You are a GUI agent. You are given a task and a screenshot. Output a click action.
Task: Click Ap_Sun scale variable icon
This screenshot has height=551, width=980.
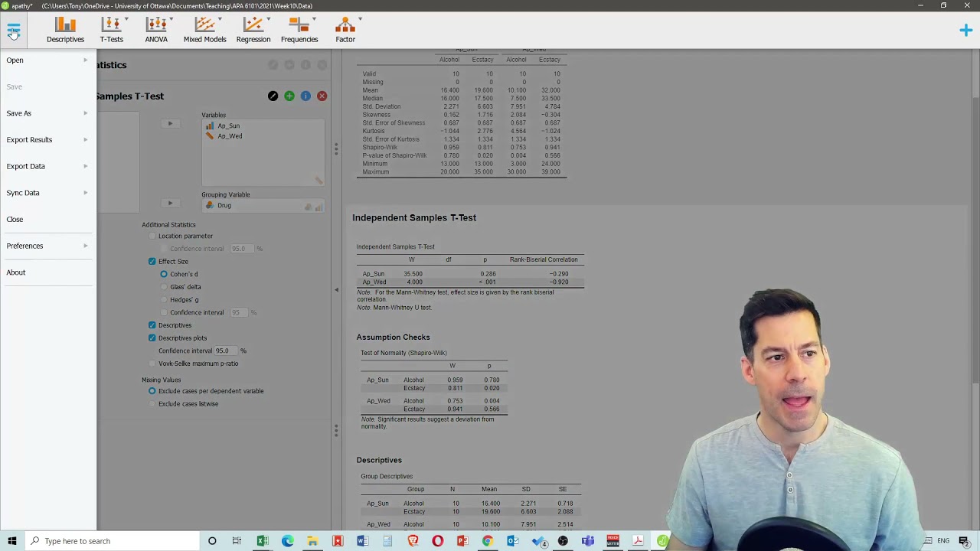coord(210,126)
